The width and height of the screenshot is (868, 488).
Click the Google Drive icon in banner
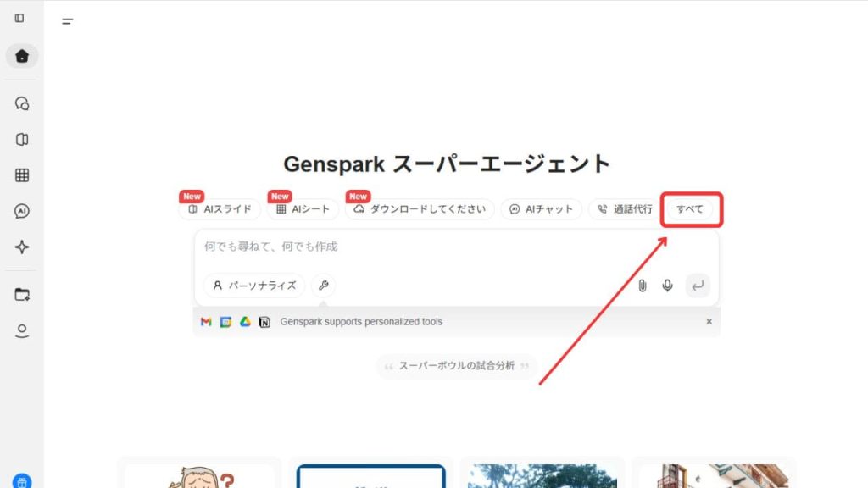(245, 322)
